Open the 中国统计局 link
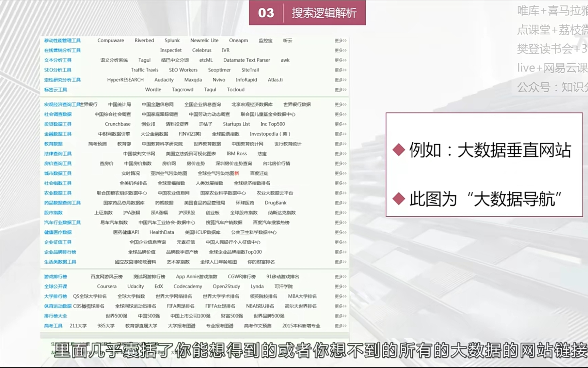The height and width of the screenshot is (368, 588). pyautogui.click(x=120, y=105)
